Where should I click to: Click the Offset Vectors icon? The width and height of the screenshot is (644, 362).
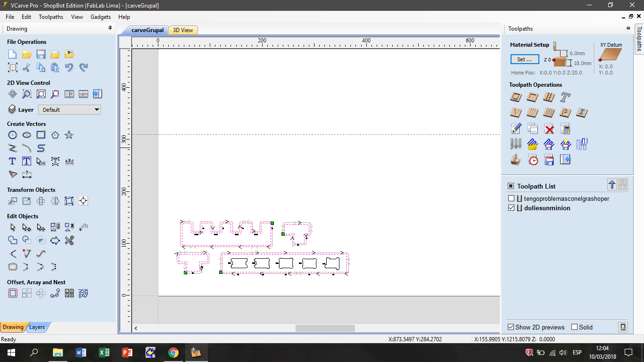(13, 294)
